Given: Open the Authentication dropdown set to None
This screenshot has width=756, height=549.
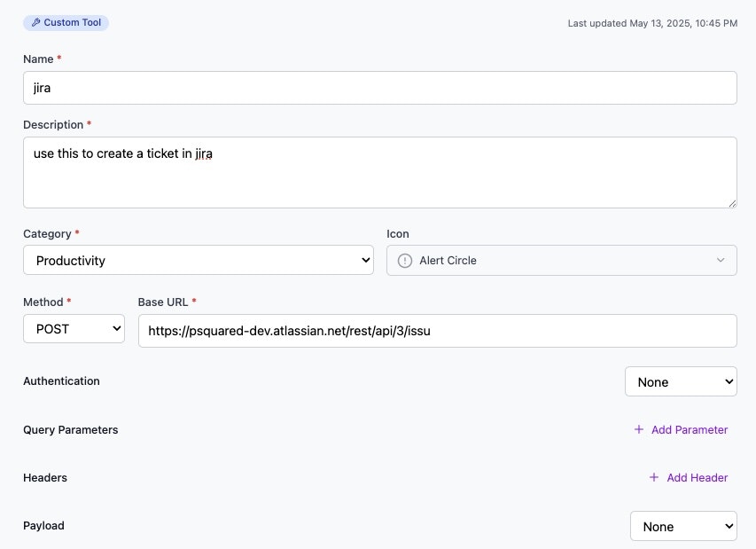Looking at the screenshot, I should (680, 382).
